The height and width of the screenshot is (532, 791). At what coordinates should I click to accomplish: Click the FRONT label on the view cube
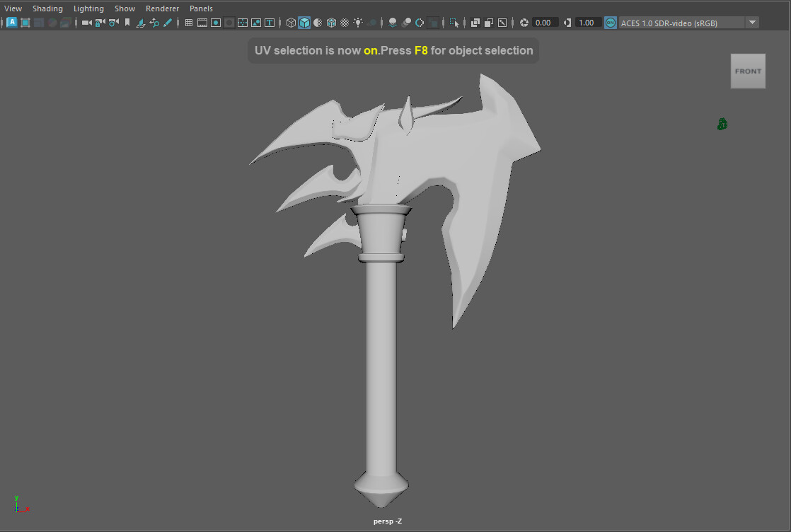pos(748,71)
